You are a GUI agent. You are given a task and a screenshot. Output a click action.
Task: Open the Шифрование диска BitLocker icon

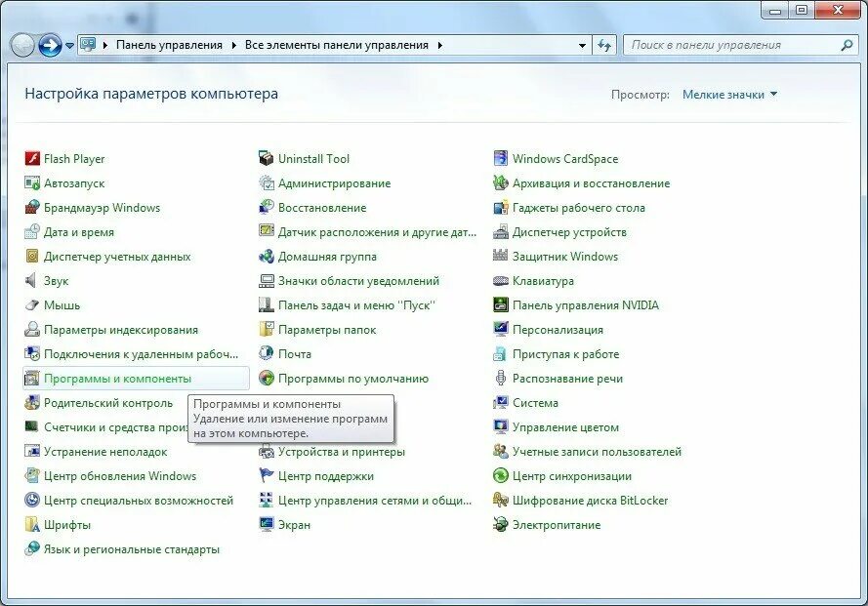(x=501, y=501)
